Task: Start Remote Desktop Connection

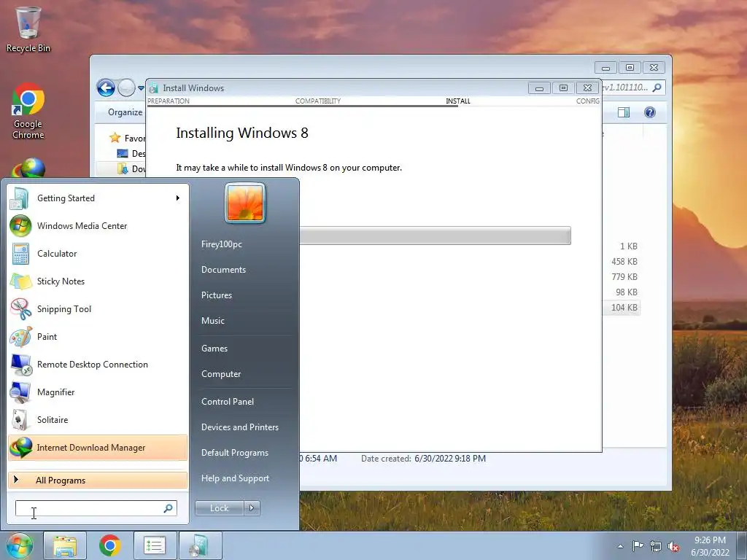Action: [x=98, y=365]
